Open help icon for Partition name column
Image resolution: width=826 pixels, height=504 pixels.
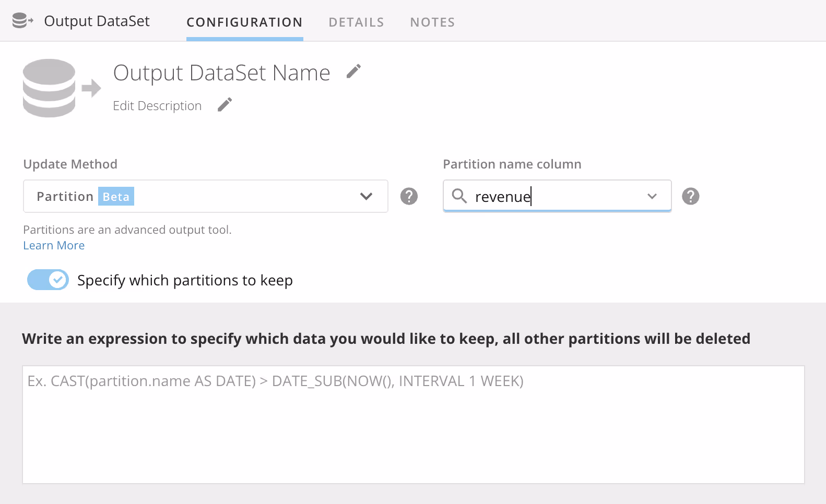click(x=690, y=196)
